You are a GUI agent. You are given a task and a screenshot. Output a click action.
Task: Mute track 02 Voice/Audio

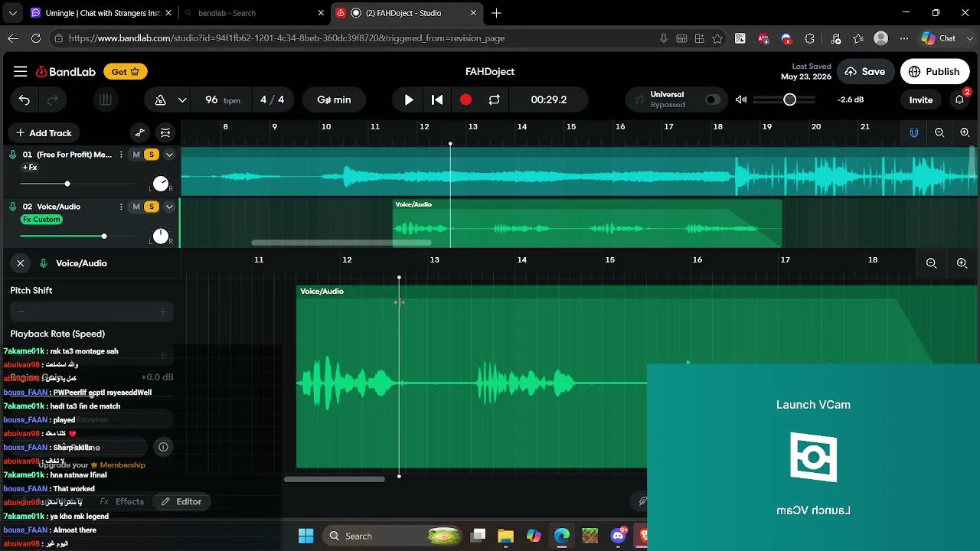coord(136,207)
